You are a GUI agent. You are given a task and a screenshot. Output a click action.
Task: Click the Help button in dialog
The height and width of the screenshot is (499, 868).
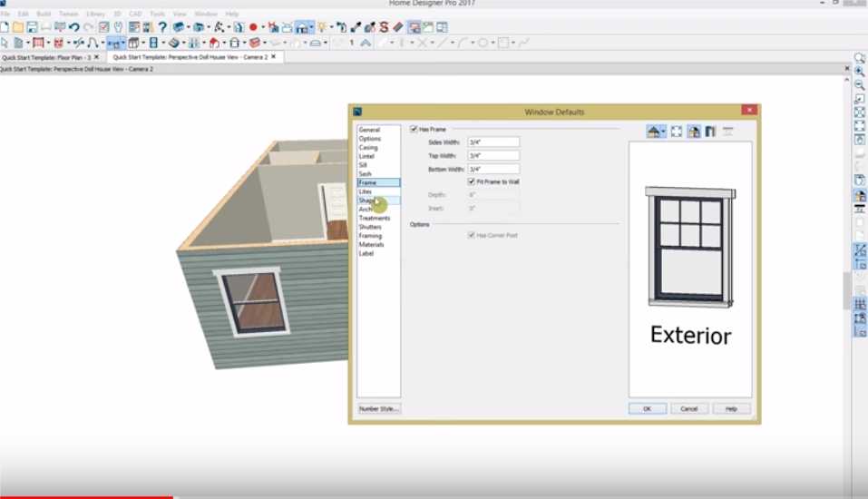tap(731, 408)
